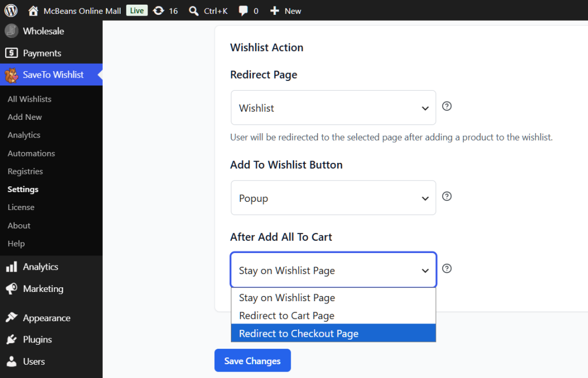Click the Users person icon
588x378 pixels.
11,361
